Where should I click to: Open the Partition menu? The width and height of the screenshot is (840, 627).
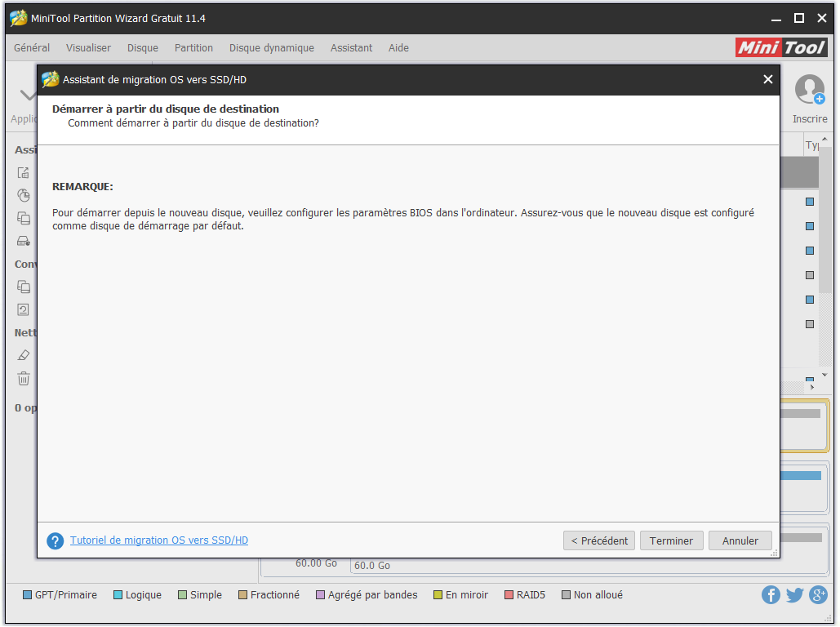(193, 47)
